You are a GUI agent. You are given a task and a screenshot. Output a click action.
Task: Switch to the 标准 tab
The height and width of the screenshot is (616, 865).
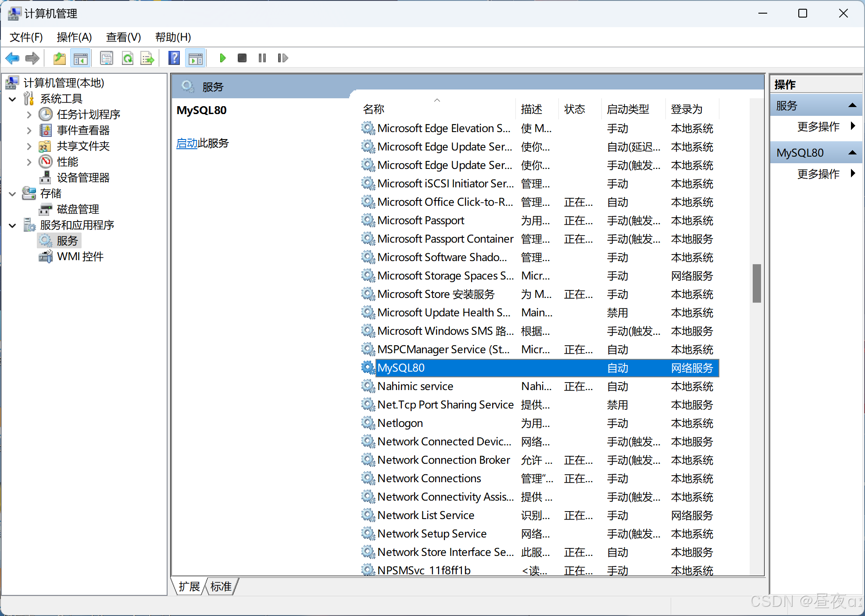[x=221, y=587]
